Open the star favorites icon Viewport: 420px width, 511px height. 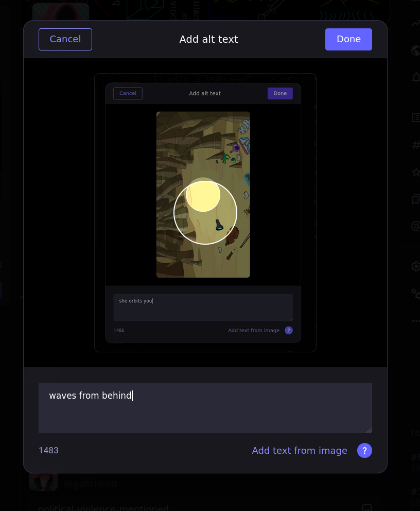tap(415, 172)
